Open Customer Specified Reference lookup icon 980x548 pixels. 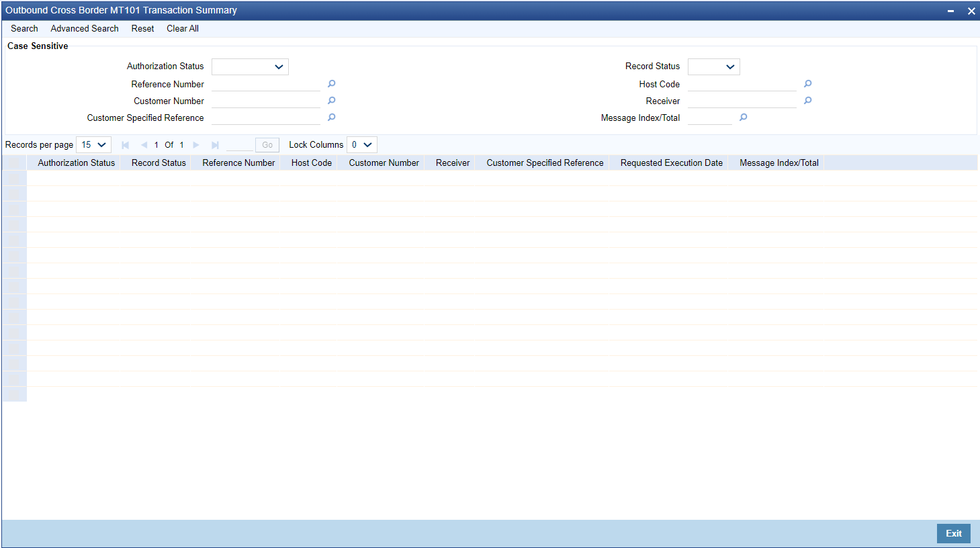coord(332,118)
